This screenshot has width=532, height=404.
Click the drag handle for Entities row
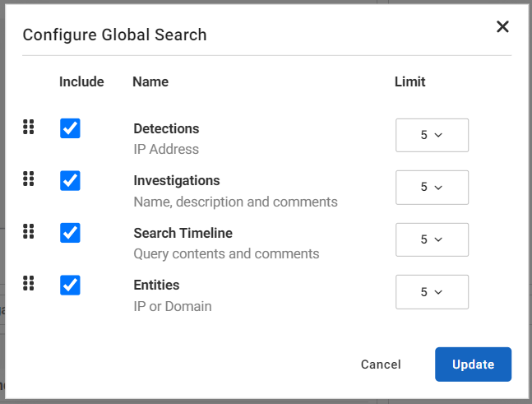pyautogui.click(x=29, y=284)
